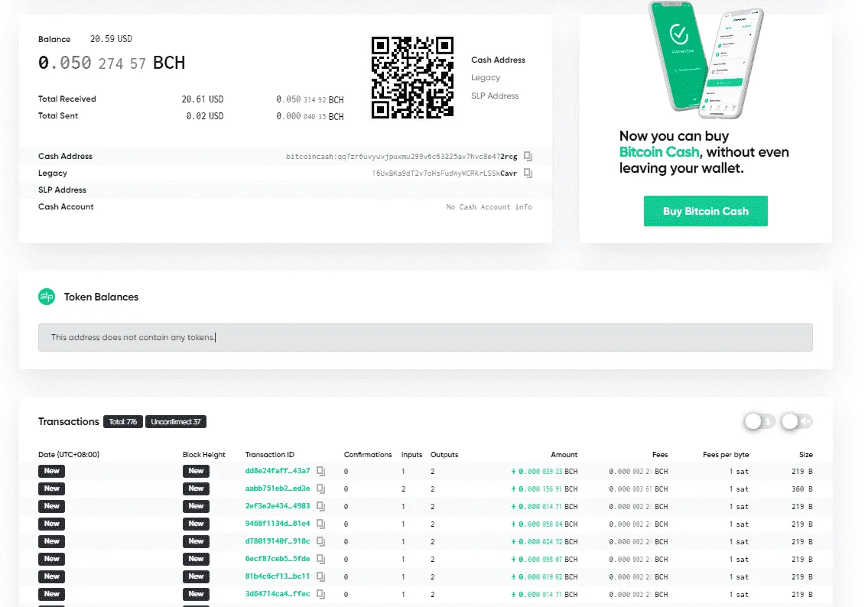The image size is (868, 607).
Task: Open transaction 9468f1134d…01e4
Action: (x=278, y=524)
